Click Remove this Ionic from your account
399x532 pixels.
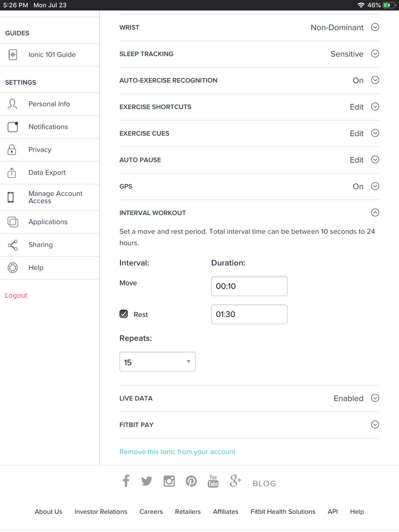(x=177, y=452)
